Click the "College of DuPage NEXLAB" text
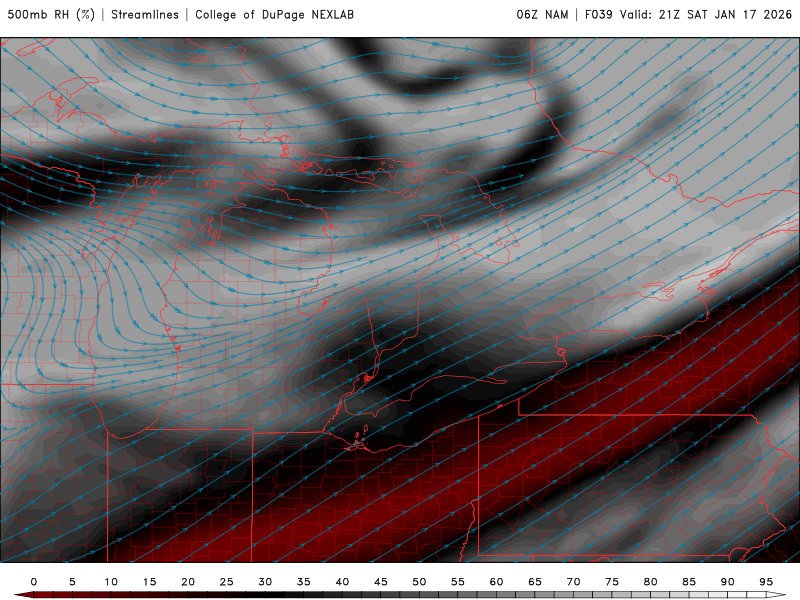 [274, 15]
